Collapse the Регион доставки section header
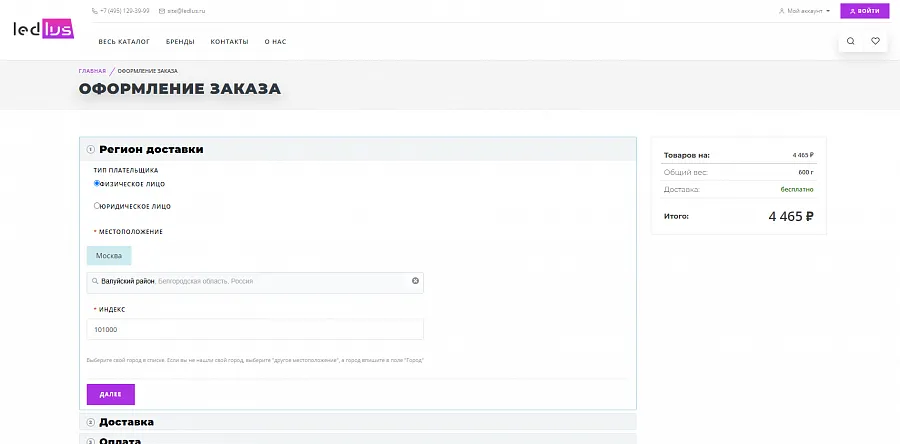The image size is (900, 444). click(358, 149)
